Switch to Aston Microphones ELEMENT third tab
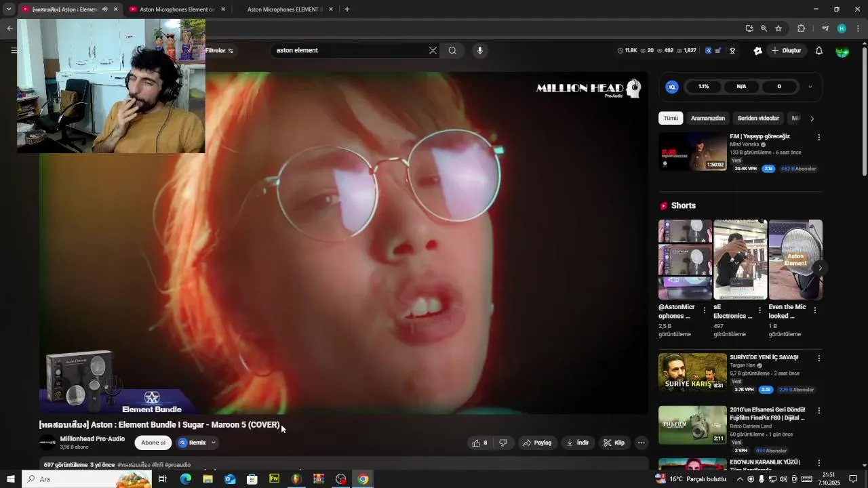 click(283, 9)
